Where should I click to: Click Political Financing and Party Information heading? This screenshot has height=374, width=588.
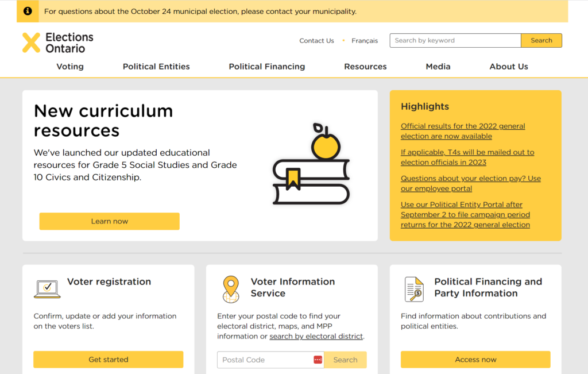(488, 287)
